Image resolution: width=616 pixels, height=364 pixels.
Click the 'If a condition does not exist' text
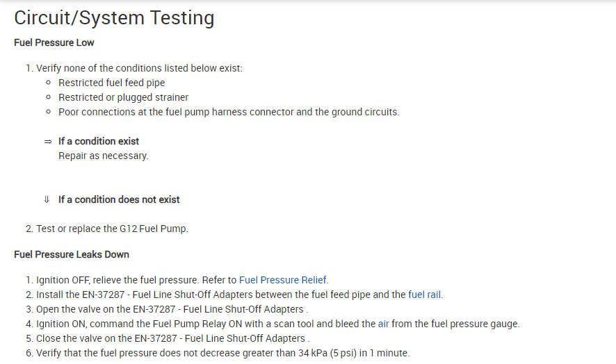(119, 199)
